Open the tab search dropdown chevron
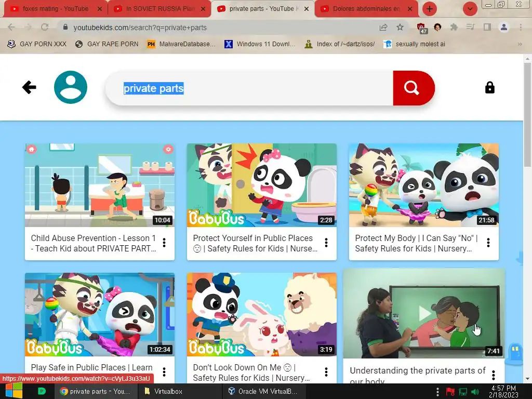The width and height of the screenshot is (532, 399). coord(470,9)
